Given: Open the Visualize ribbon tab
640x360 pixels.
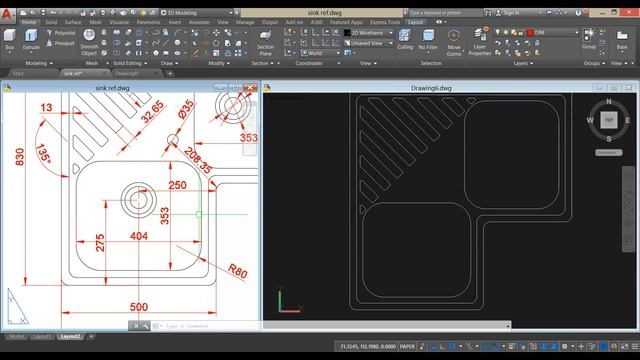Looking at the screenshot, I should coord(119,22).
